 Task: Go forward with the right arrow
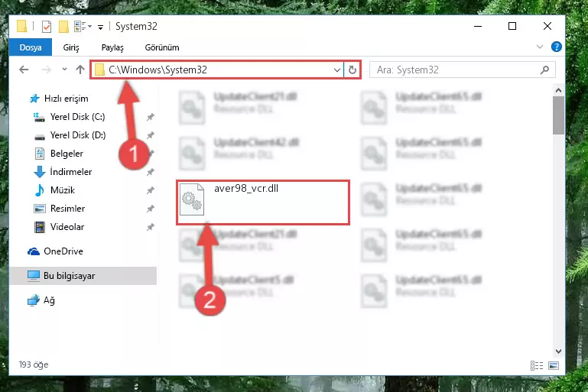point(46,70)
